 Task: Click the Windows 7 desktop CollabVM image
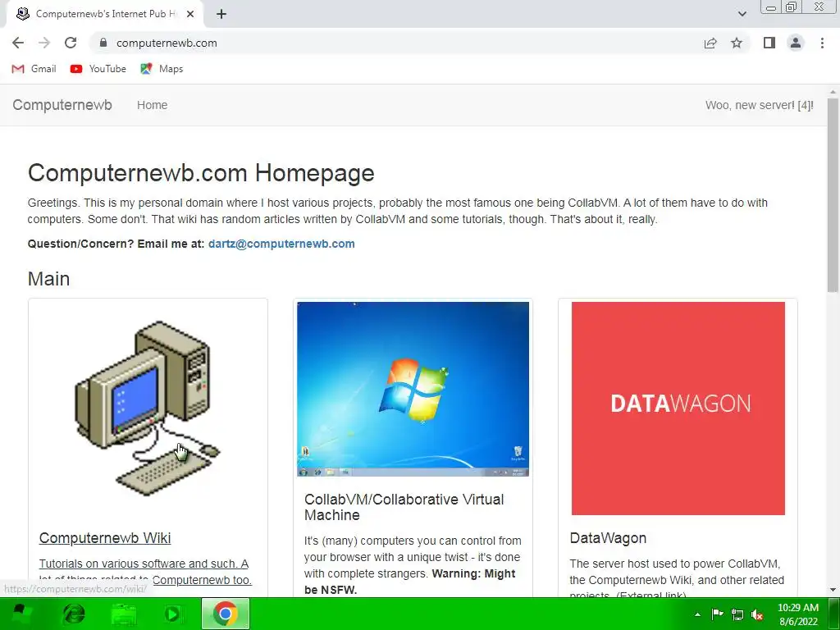point(413,389)
